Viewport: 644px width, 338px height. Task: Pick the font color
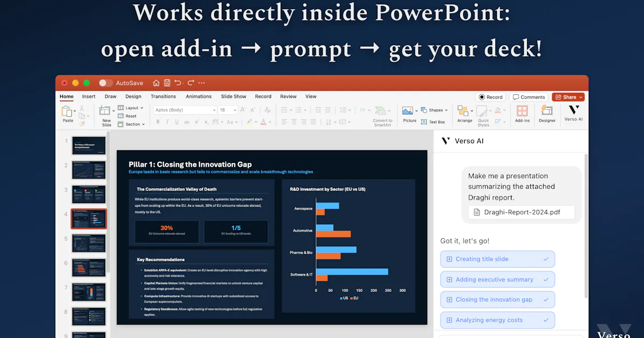click(262, 122)
